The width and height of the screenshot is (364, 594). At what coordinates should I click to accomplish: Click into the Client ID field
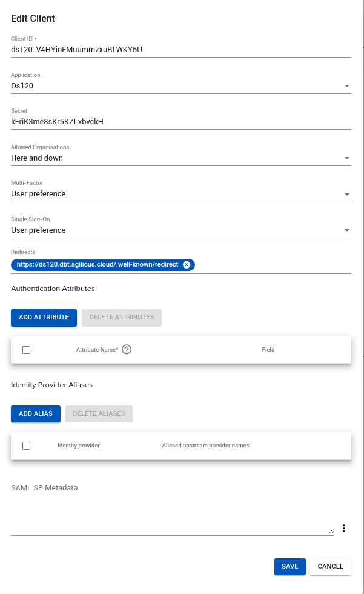point(180,50)
